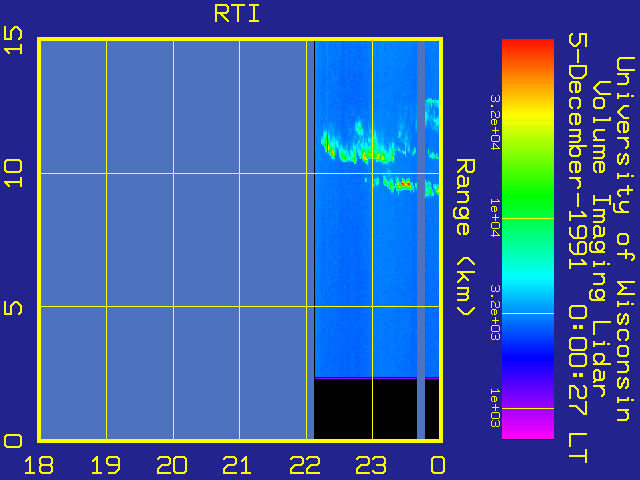Click the upper 3.2e+04 colorbar label
640x480 pixels.
coord(495,122)
